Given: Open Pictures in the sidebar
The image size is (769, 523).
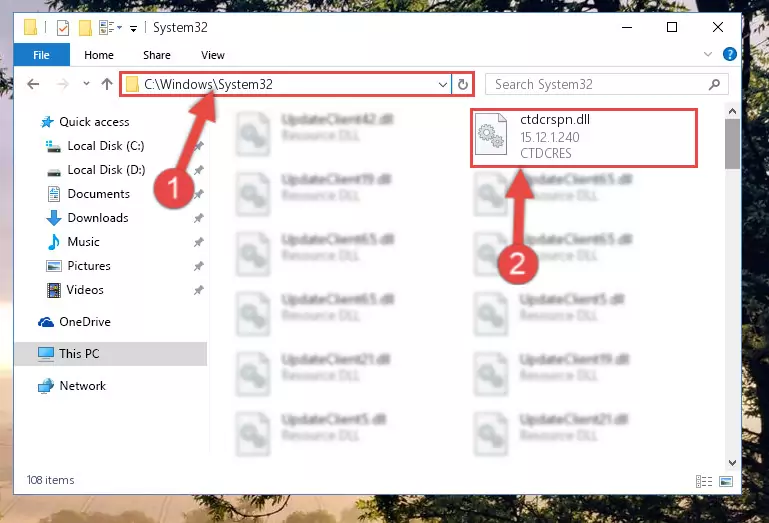Looking at the screenshot, I should [x=89, y=266].
